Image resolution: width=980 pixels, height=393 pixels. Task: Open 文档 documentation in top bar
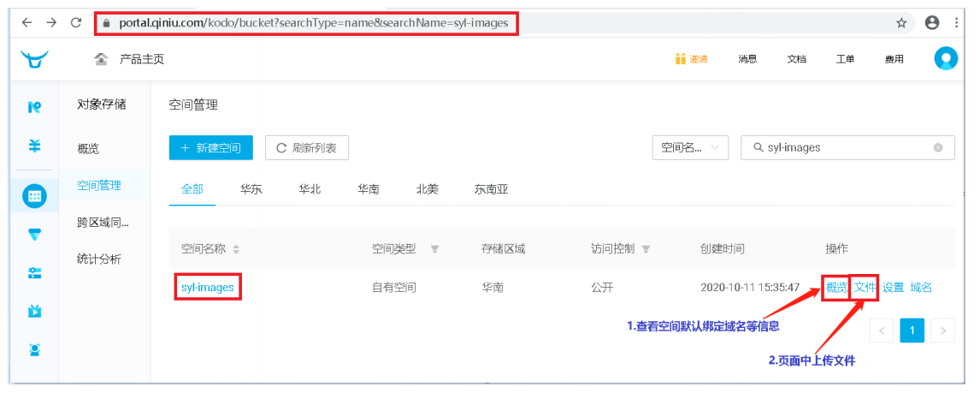(x=796, y=59)
